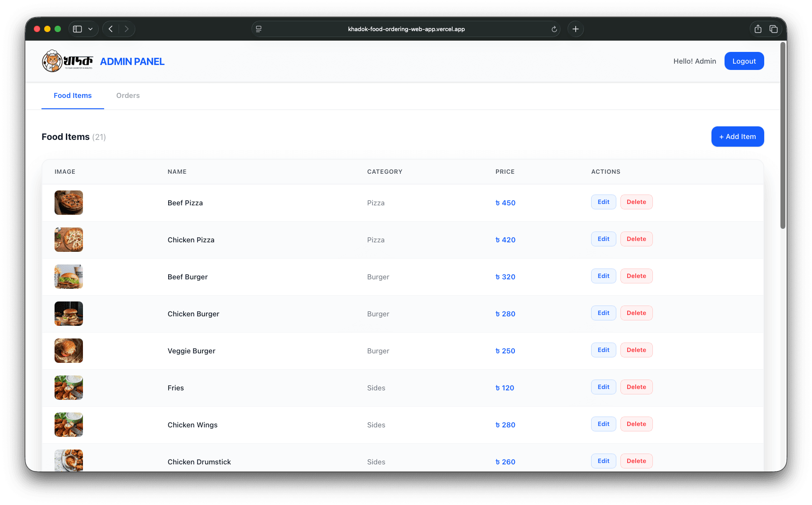The height and width of the screenshot is (505, 812).
Task: Delete the Chicken Drumstick item
Action: 636,461
